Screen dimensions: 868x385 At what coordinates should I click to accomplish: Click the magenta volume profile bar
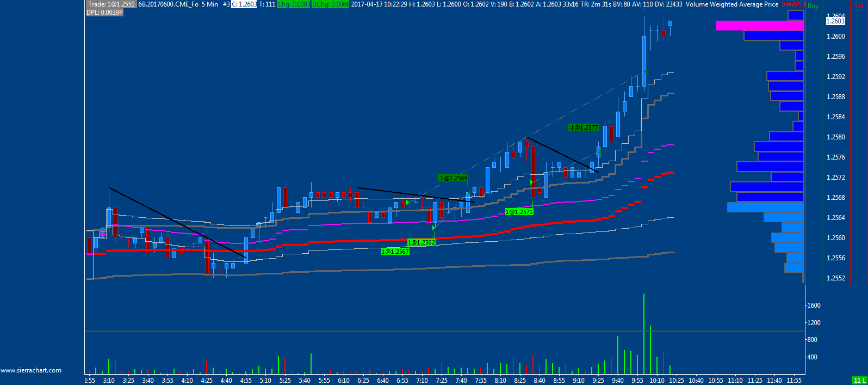click(x=760, y=26)
